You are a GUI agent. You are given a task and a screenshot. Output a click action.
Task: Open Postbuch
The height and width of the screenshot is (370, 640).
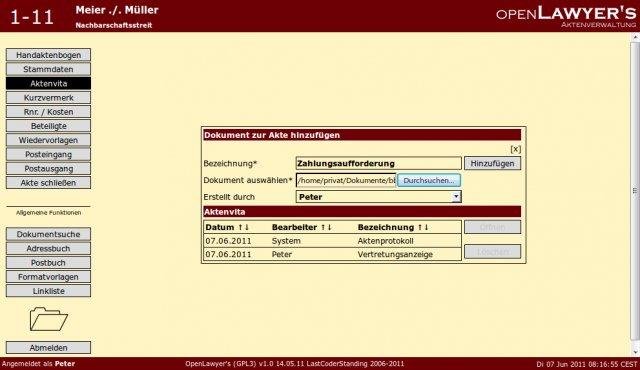(x=49, y=263)
